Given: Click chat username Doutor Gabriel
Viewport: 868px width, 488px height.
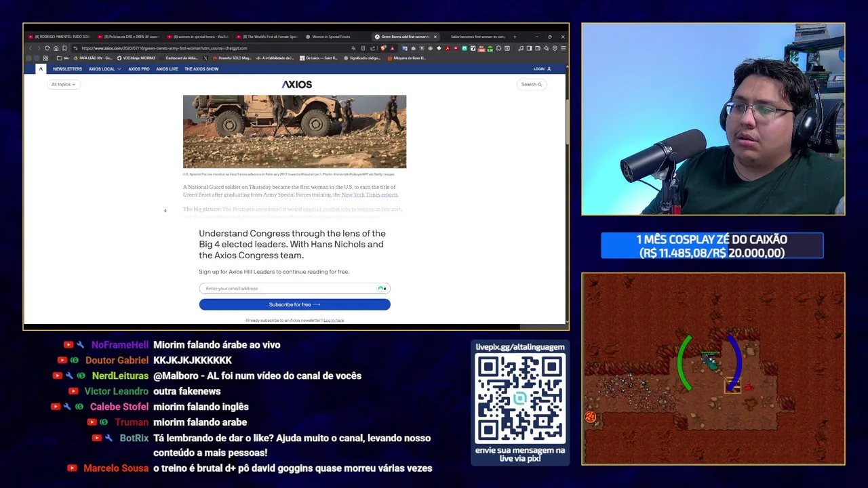Looking at the screenshot, I should [117, 361].
